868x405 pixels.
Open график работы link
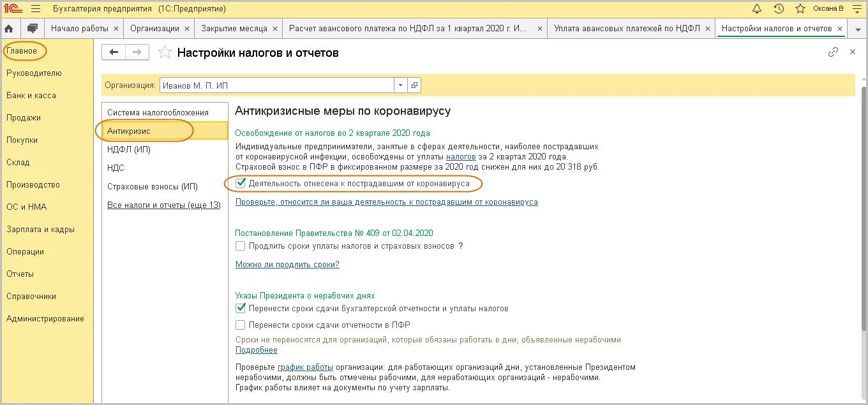[305, 367]
